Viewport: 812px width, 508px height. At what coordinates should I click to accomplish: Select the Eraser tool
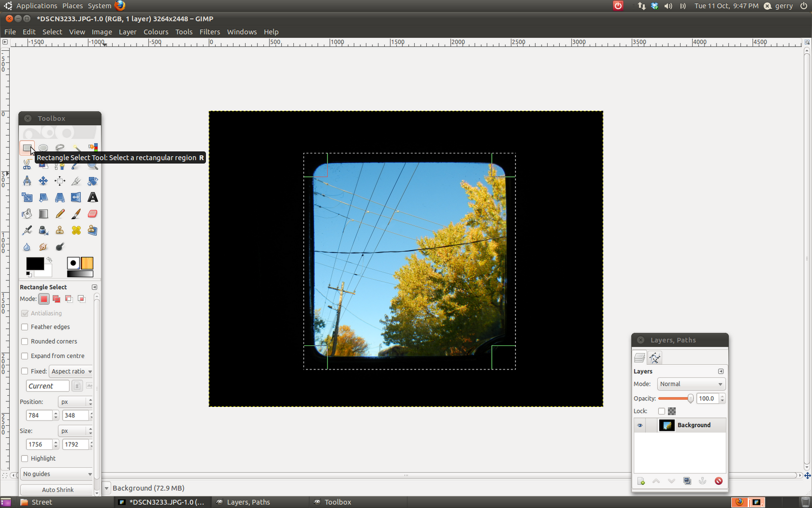(92, 214)
